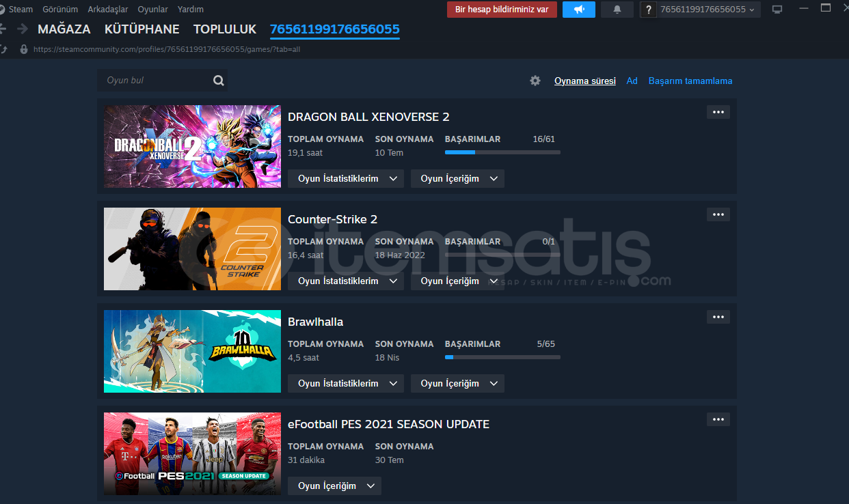This screenshot has height=504, width=849.
Task: Go to the TOPLULUK tab
Action: pyautogui.click(x=225, y=29)
